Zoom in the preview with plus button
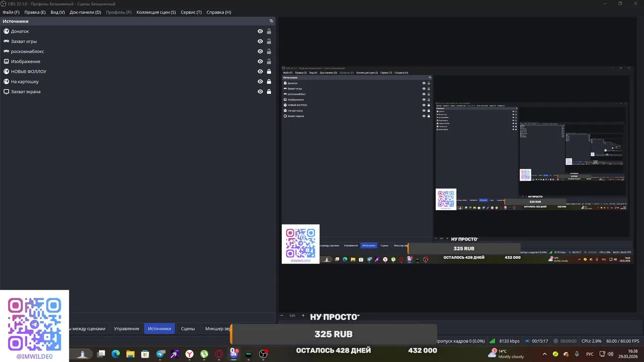 click(303, 316)
